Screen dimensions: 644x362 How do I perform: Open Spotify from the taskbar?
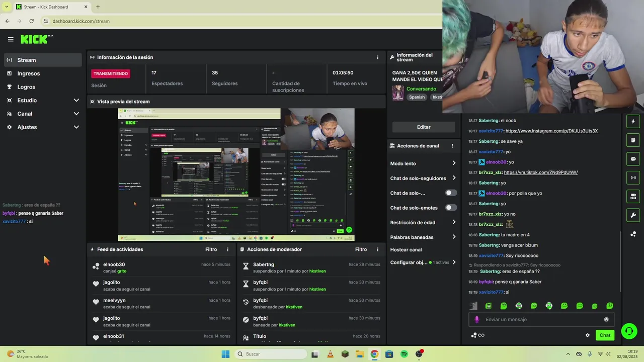(x=404, y=354)
